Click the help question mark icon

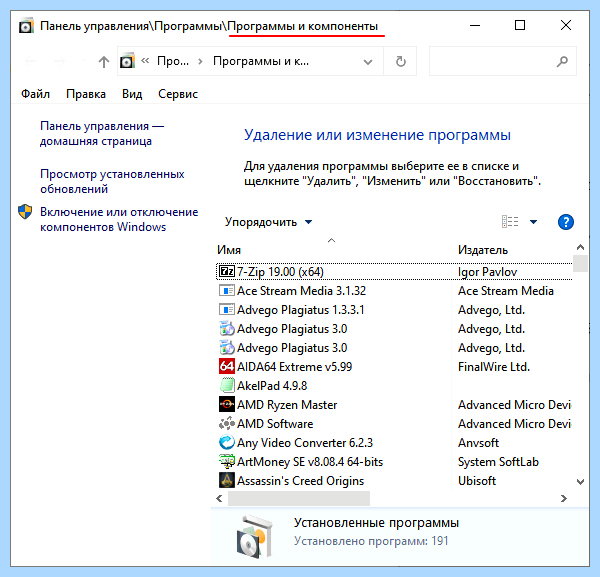[566, 222]
